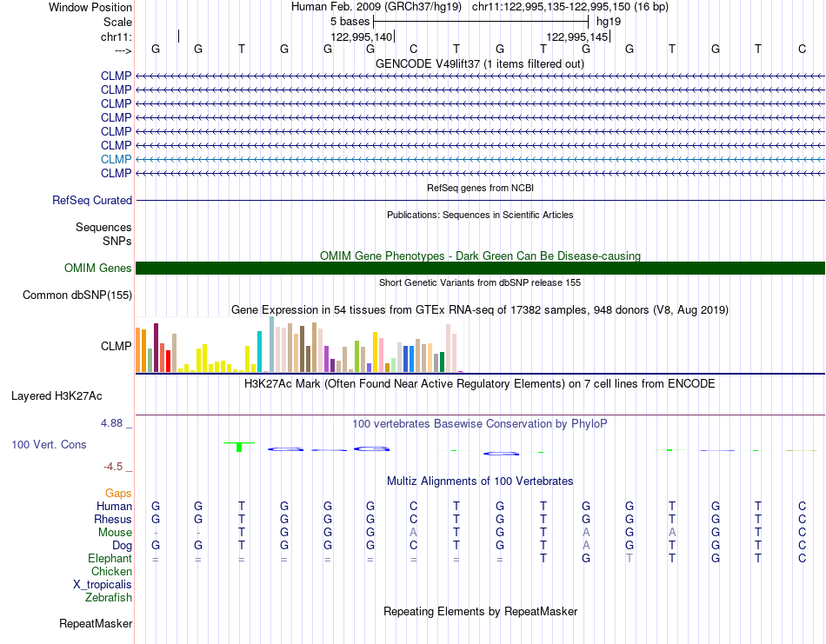
Task: Select the Elephant alignment row label
Action: click(110, 558)
